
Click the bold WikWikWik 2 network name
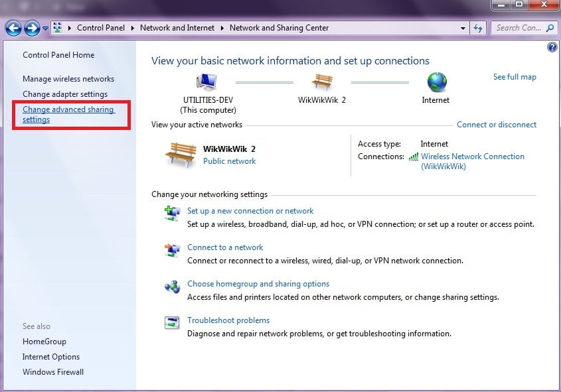(x=229, y=149)
